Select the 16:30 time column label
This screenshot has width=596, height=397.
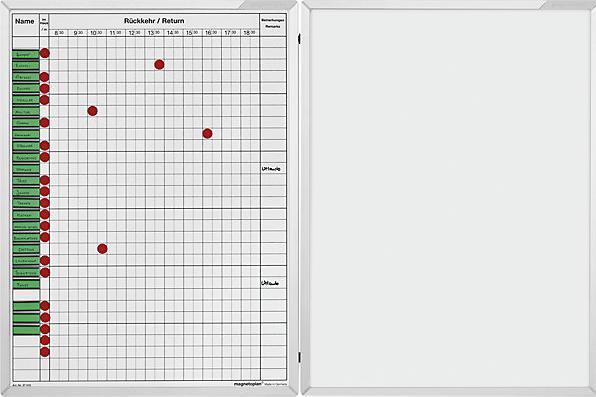(x=211, y=33)
